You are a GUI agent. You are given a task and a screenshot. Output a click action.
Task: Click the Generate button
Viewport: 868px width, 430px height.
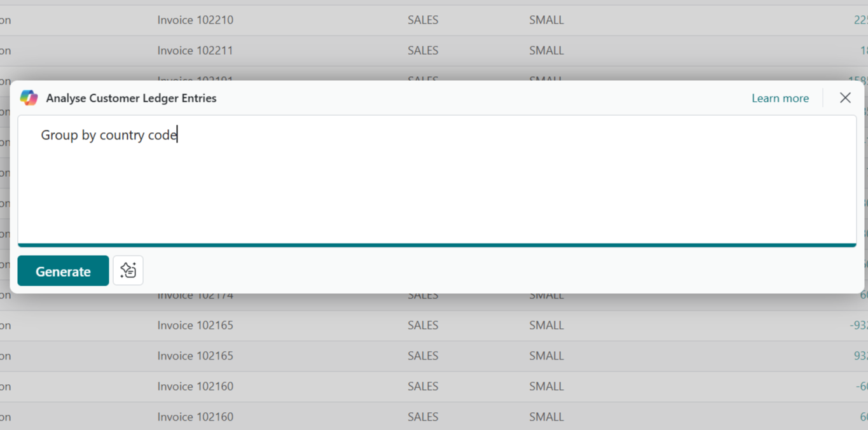click(63, 271)
